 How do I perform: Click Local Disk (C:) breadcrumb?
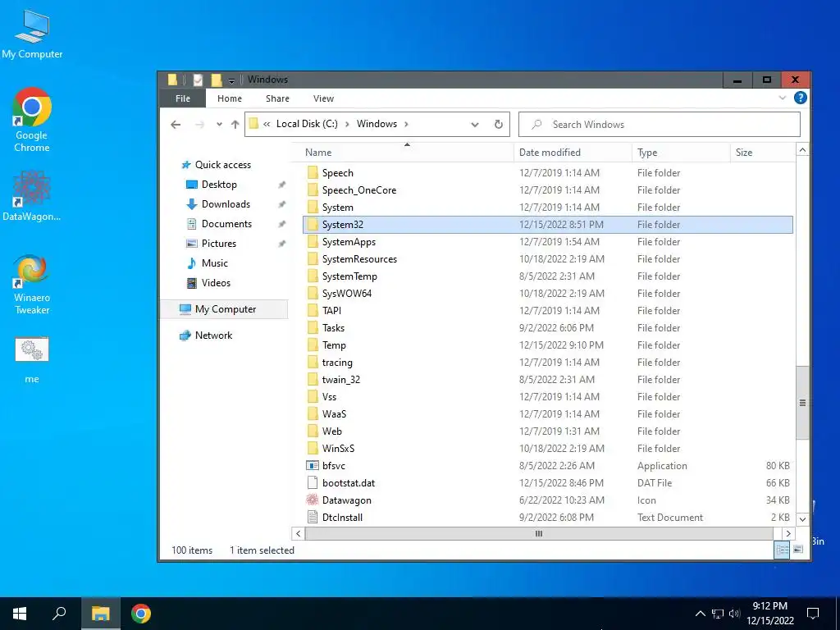[307, 124]
